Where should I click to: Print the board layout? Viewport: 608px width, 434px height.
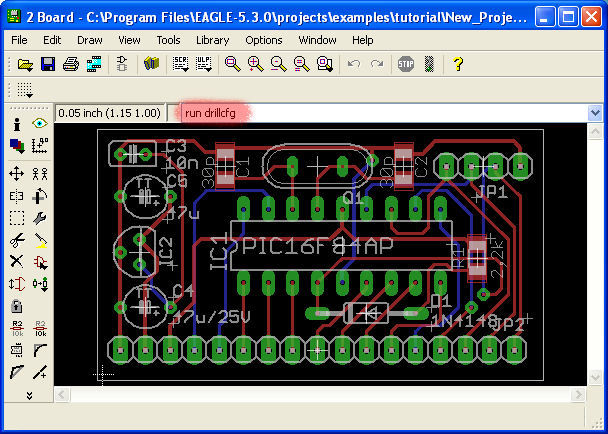pyautogui.click(x=71, y=64)
